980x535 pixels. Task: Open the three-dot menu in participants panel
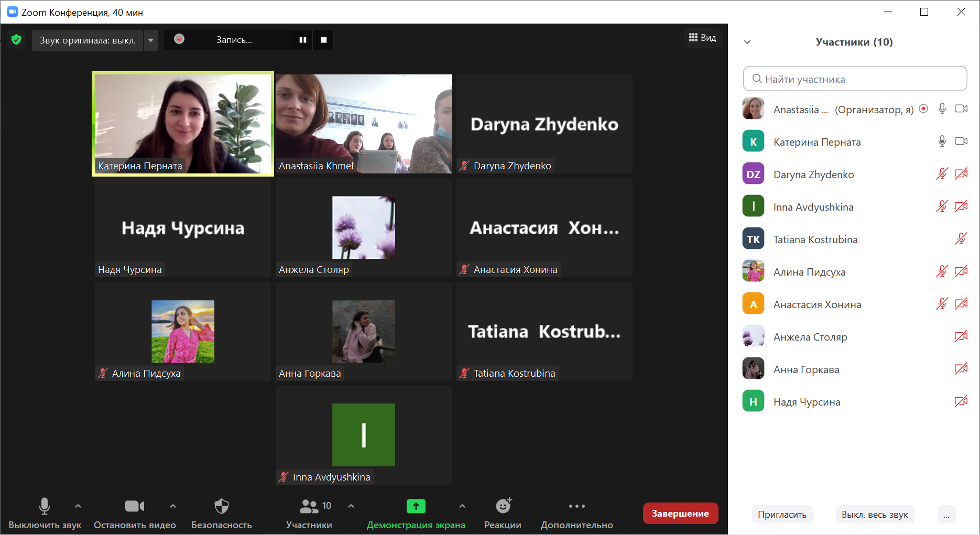[946, 515]
